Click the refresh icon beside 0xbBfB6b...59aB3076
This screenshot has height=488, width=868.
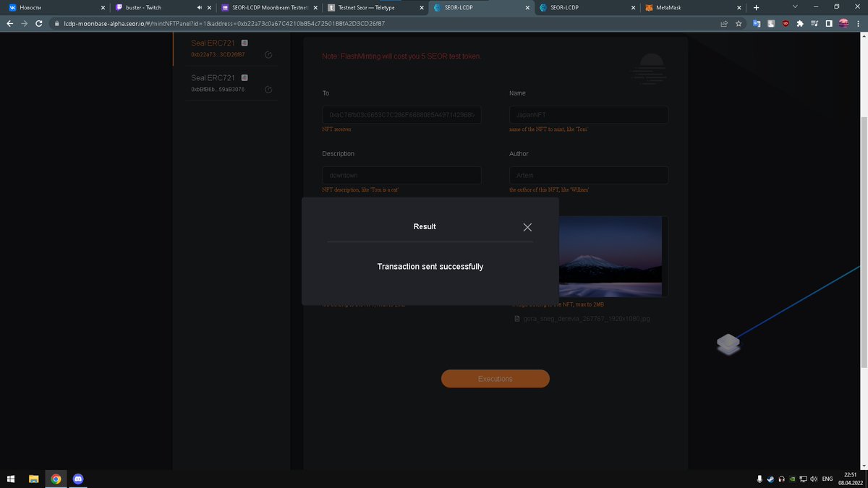[x=268, y=90]
